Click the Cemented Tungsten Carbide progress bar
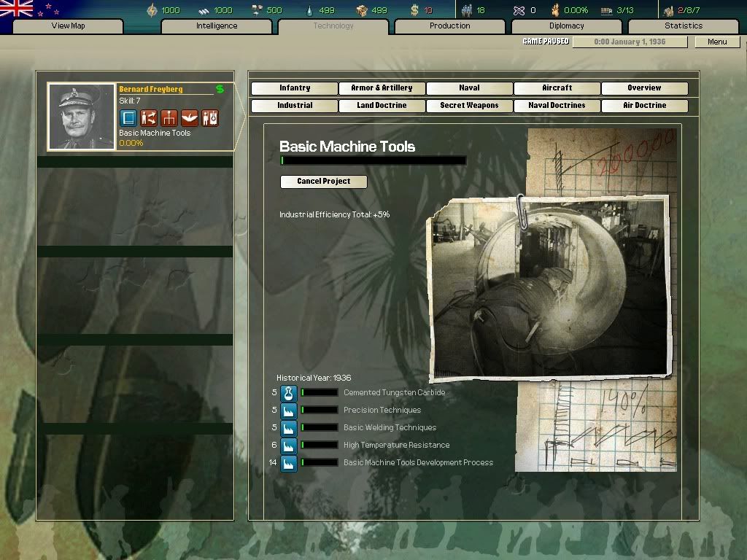 tap(320, 393)
